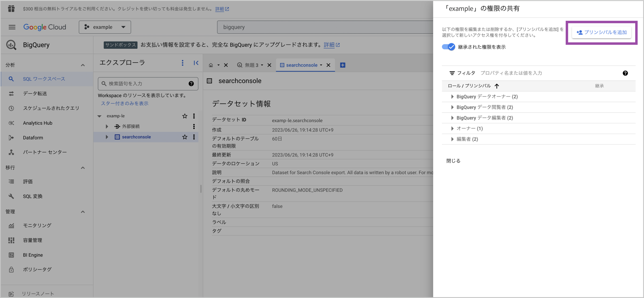Close the home tab

[226, 65]
